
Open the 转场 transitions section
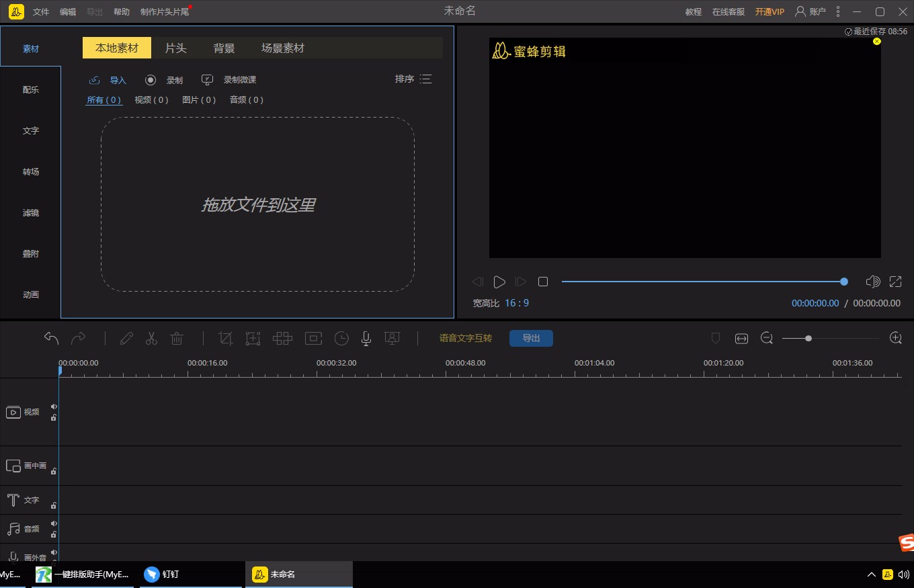31,172
